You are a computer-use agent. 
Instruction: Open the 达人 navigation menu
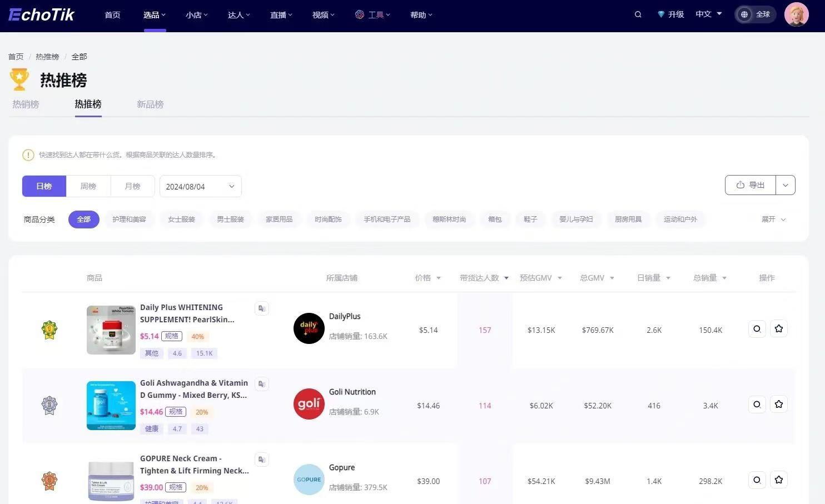(x=239, y=15)
